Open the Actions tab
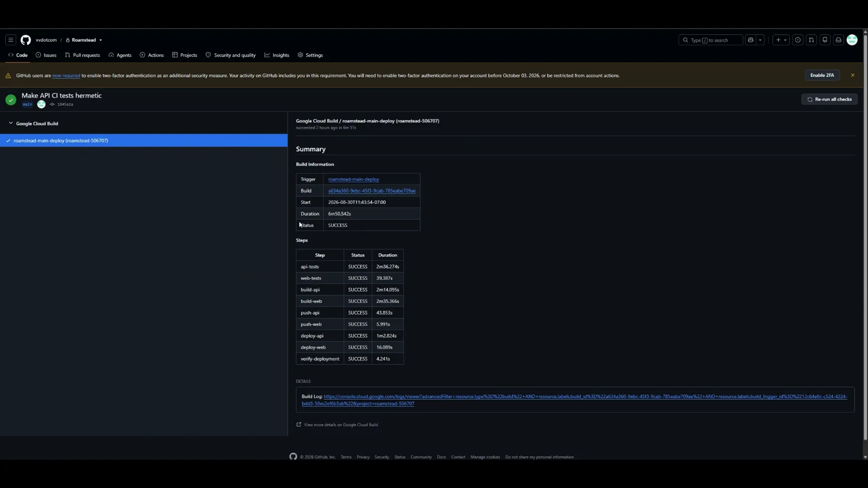 point(152,55)
